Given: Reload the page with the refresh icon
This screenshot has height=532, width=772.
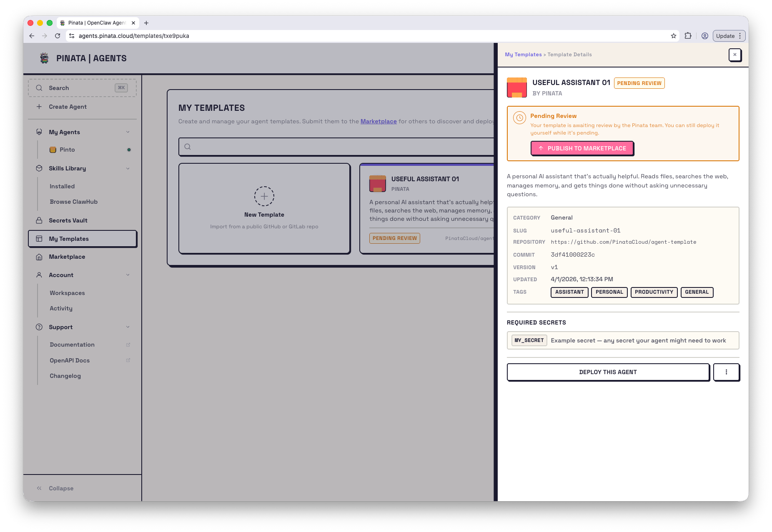Looking at the screenshot, I should [58, 36].
